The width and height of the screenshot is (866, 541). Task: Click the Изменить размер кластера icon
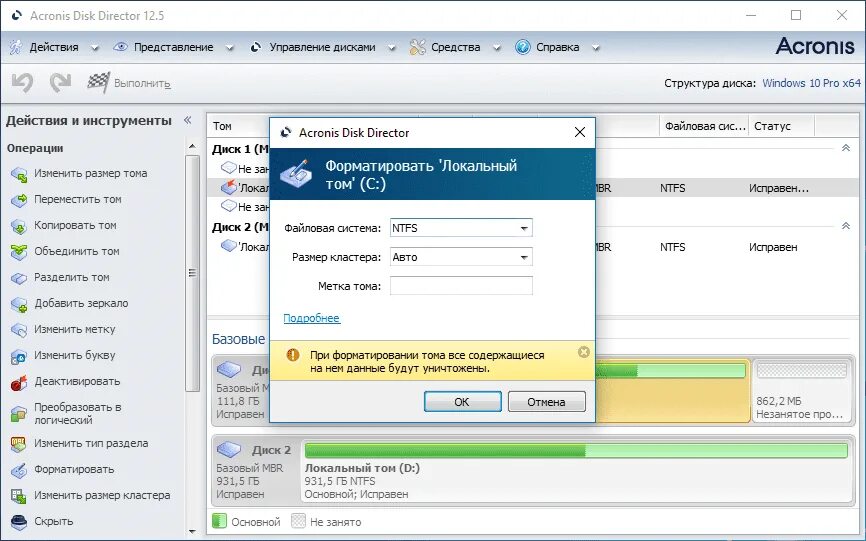tap(19, 496)
